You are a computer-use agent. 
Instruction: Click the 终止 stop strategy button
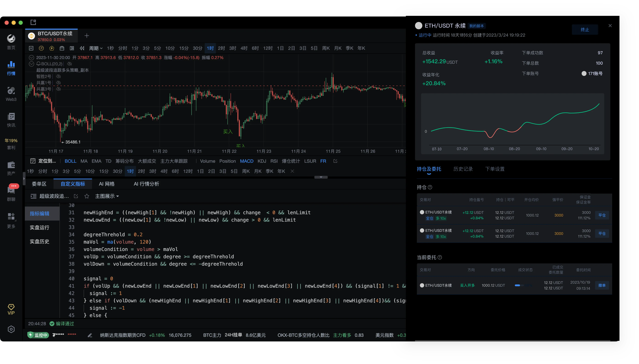click(585, 30)
